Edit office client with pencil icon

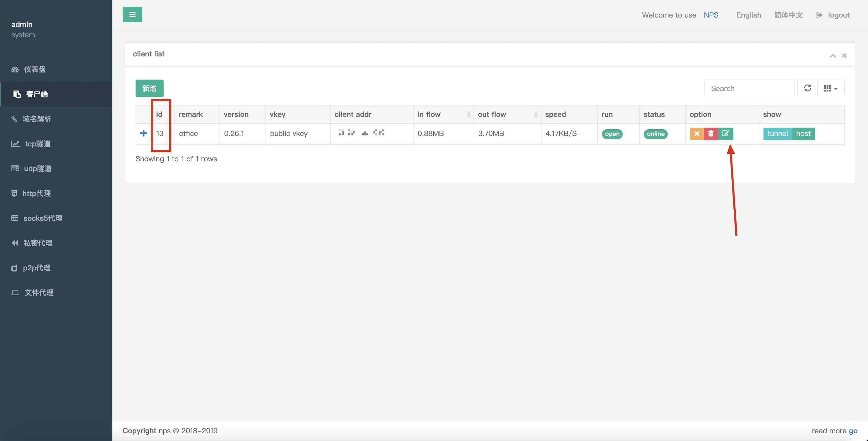[x=725, y=134]
